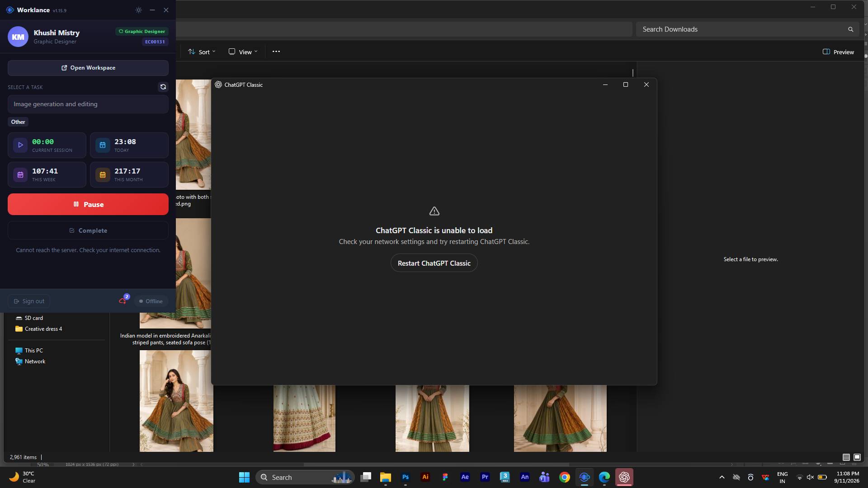This screenshot has width=868, height=488.
Task: Open the ChatGPT taskbar icon
Action: (624, 477)
